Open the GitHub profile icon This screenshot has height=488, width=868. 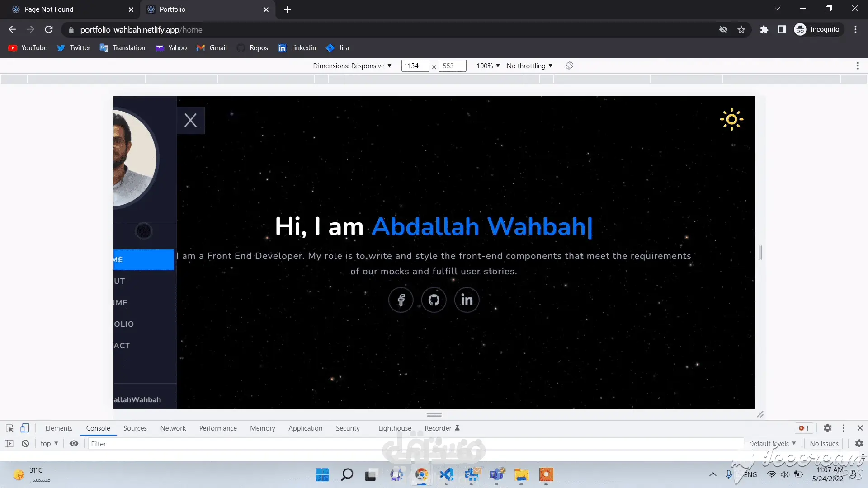tap(434, 300)
